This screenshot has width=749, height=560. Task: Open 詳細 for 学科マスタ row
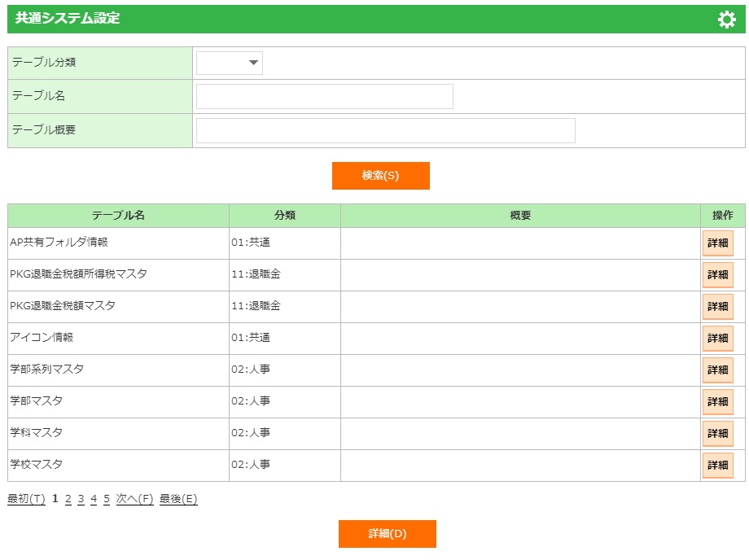coord(717,434)
